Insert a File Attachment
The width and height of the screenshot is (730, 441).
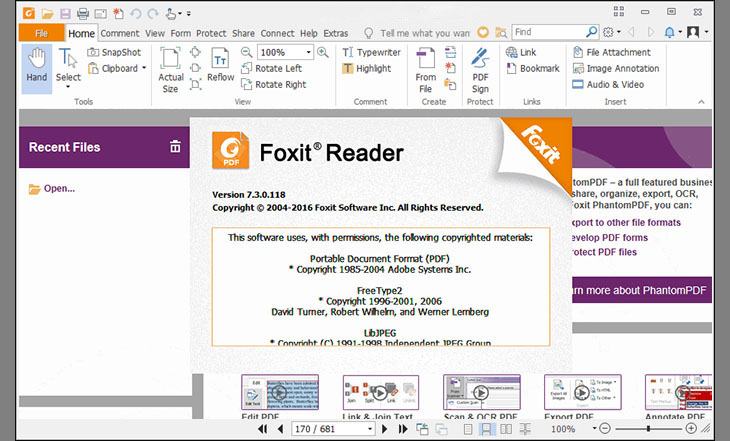click(612, 52)
